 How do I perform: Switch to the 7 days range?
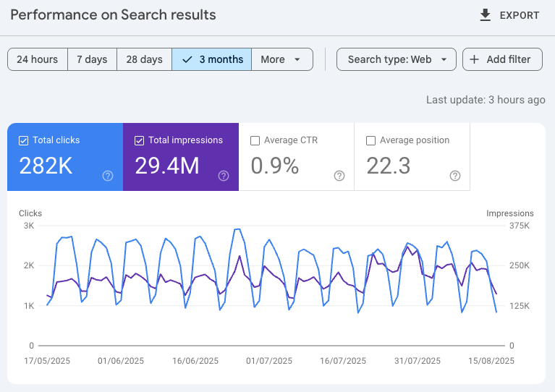pos(92,59)
